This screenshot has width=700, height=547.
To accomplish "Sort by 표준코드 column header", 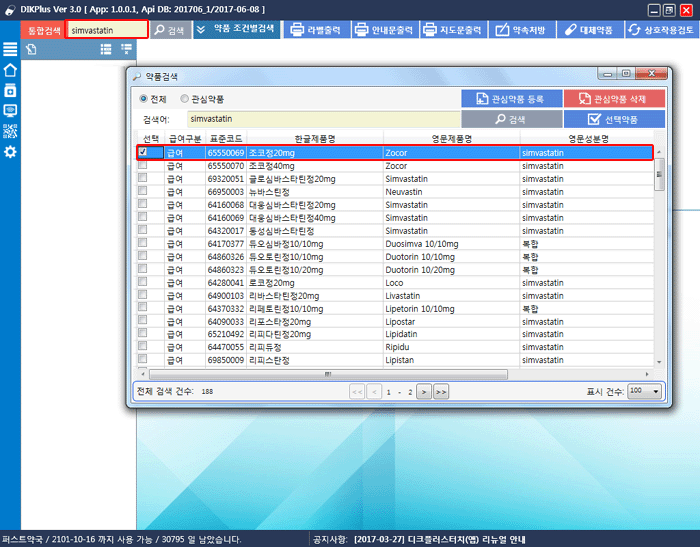I will point(226,138).
